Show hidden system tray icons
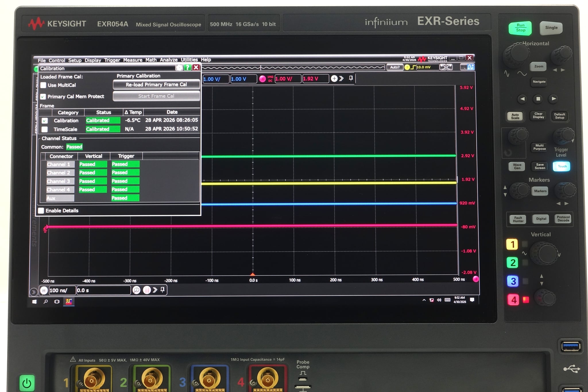This screenshot has height=392, width=588. [x=424, y=300]
